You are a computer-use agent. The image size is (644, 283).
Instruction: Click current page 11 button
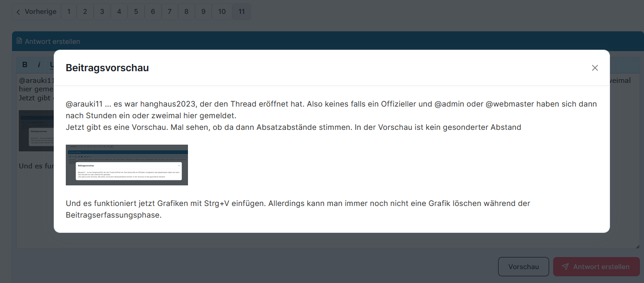pos(242,12)
